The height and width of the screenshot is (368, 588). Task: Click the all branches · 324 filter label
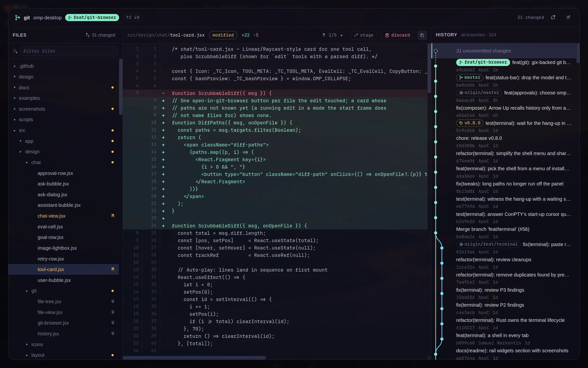pyautogui.click(x=478, y=35)
